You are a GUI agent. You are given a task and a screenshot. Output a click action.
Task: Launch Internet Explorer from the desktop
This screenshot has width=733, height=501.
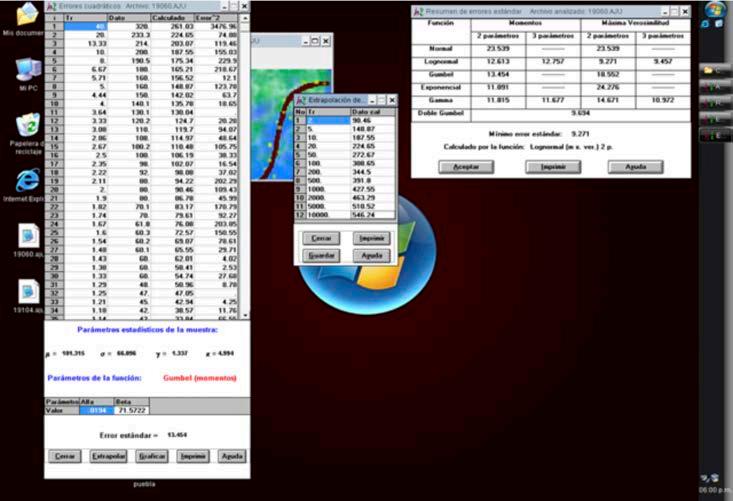pyautogui.click(x=28, y=181)
